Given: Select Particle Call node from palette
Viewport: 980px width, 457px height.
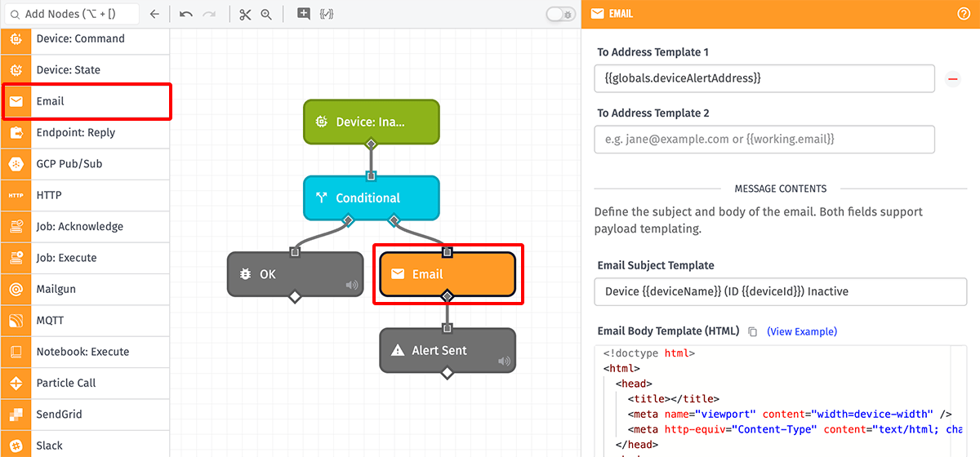Looking at the screenshot, I should point(85,383).
